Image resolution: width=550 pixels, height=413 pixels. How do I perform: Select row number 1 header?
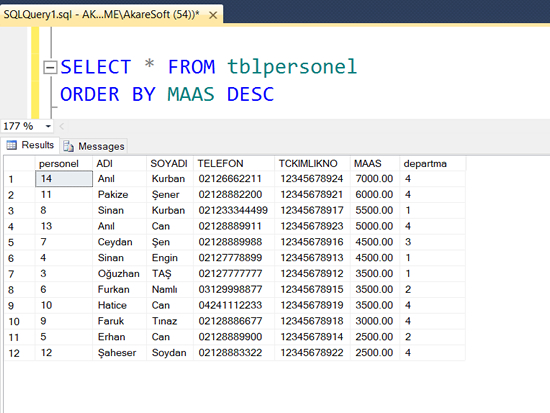tap(20, 179)
